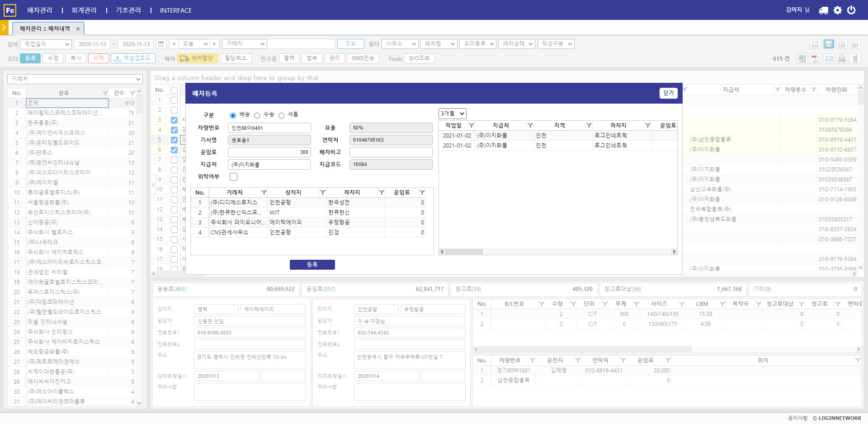Image resolution: width=868 pixels, height=424 pixels.
Task: Toggle the 위탁여부 checkbox
Action: 233,176
